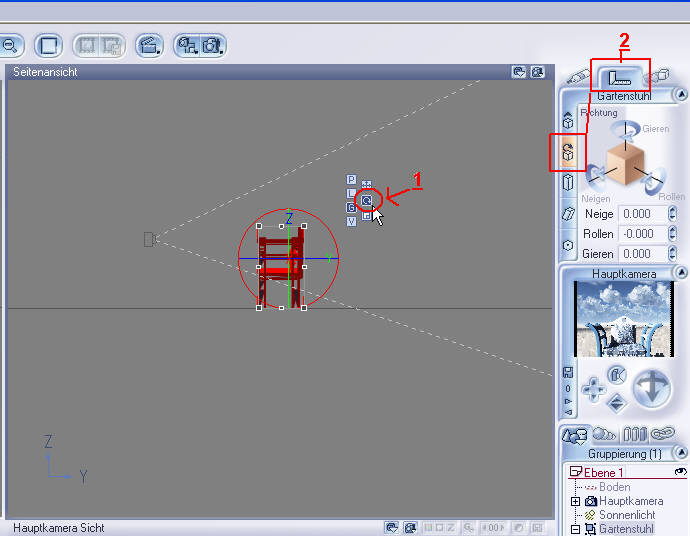Click the camera focal lens control

click(x=617, y=375)
